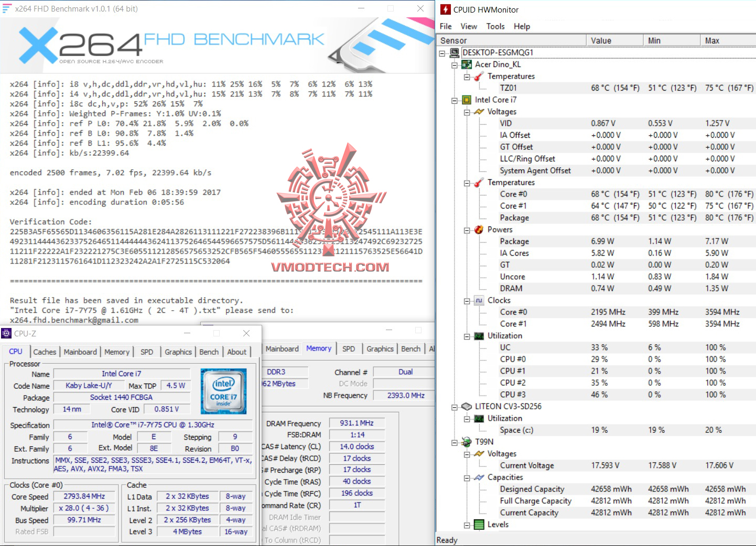Click the Utilization icon under Intel Core i7
The image size is (756, 546).
[x=479, y=336]
